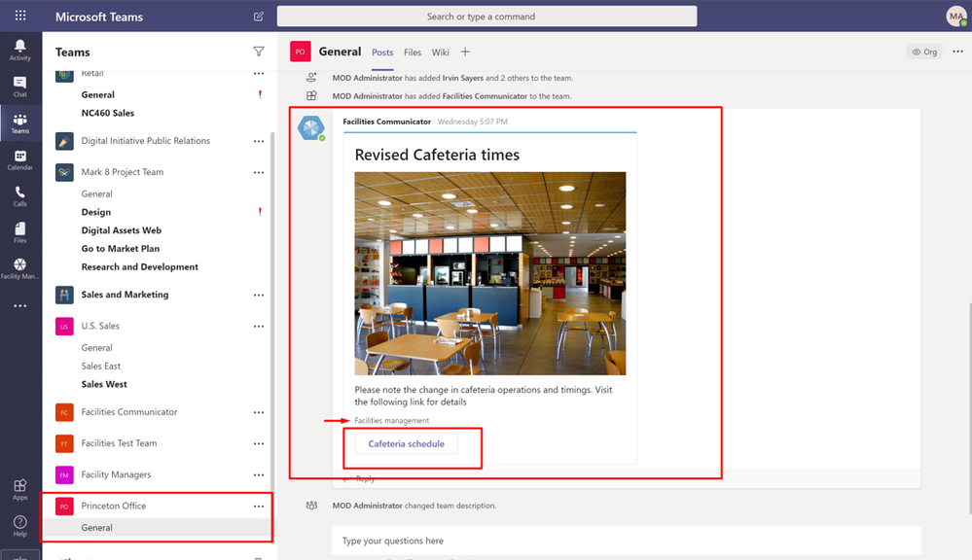Click the Org button
The height and width of the screenshot is (560, 972).
924,52
